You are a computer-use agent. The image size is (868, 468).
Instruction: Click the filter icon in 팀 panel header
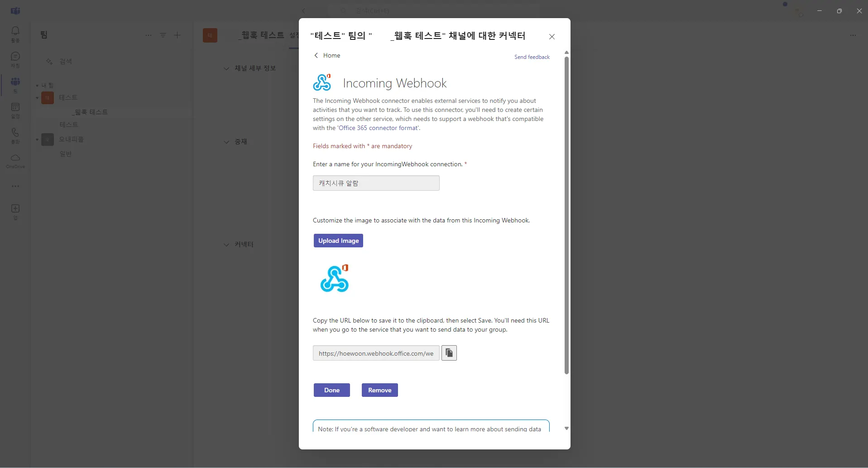tap(163, 35)
